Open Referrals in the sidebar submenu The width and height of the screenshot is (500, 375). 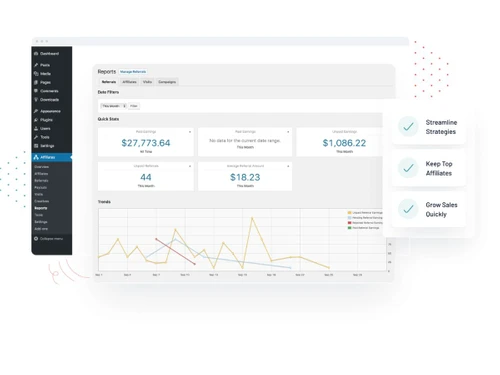41,181
